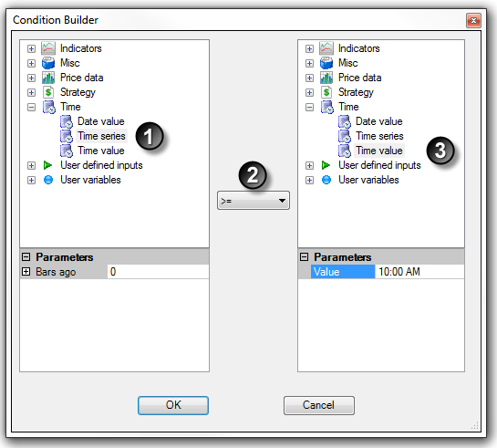Collapse left Parameters section
Screen dimensions: 497x448
coord(26,256)
